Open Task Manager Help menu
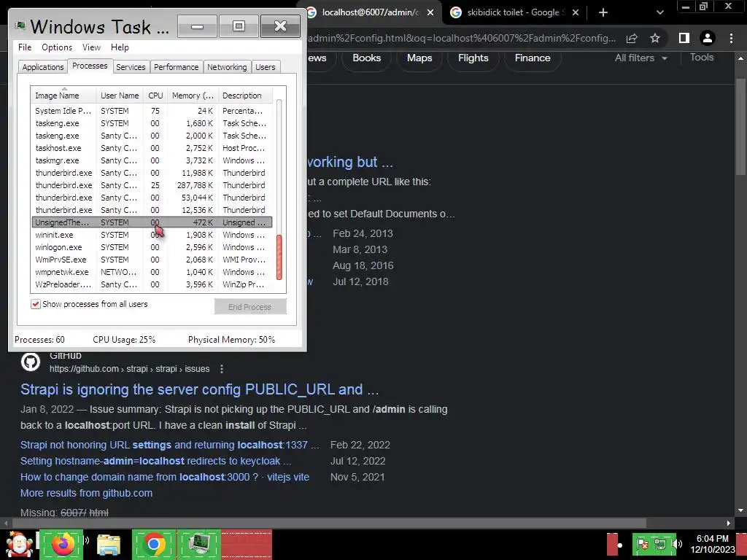The image size is (747, 560). pyautogui.click(x=120, y=47)
